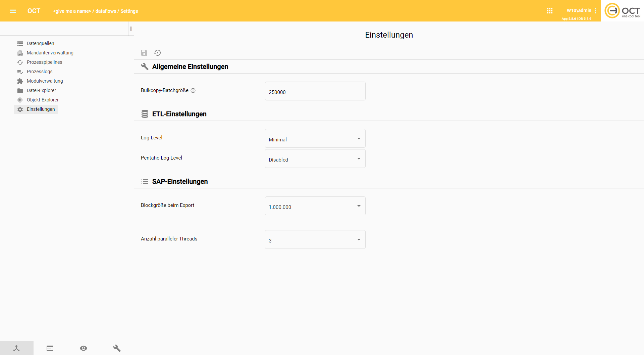The width and height of the screenshot is (644, 355).
Task: Open the Datenquellen sidebar icon
Action: tap(20, 43)
